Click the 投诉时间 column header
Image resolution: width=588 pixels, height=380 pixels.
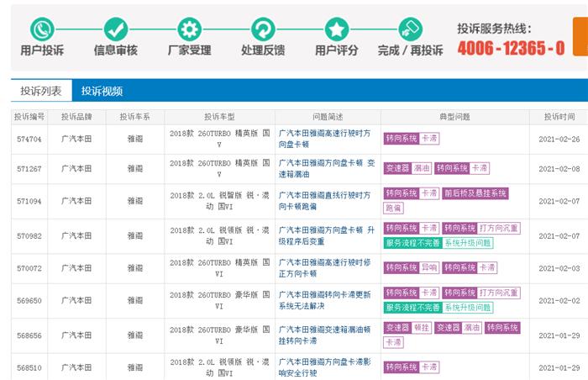tap(559, 117)
